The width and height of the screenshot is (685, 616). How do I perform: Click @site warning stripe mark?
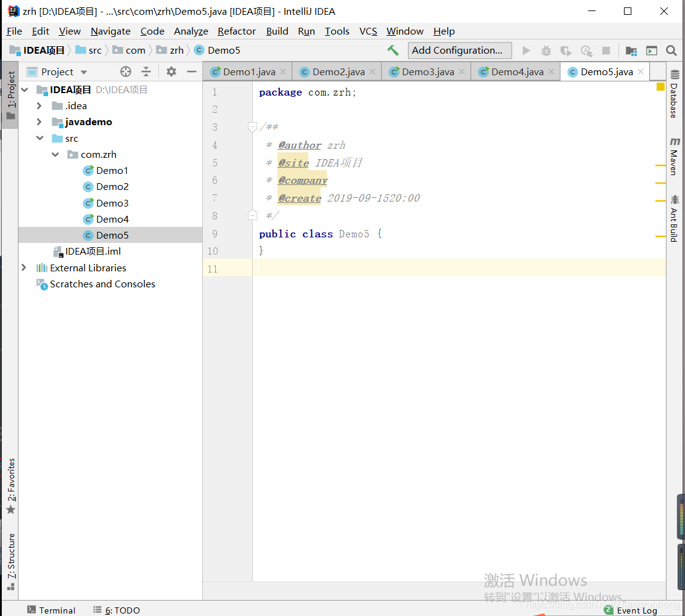coord(660,165)
